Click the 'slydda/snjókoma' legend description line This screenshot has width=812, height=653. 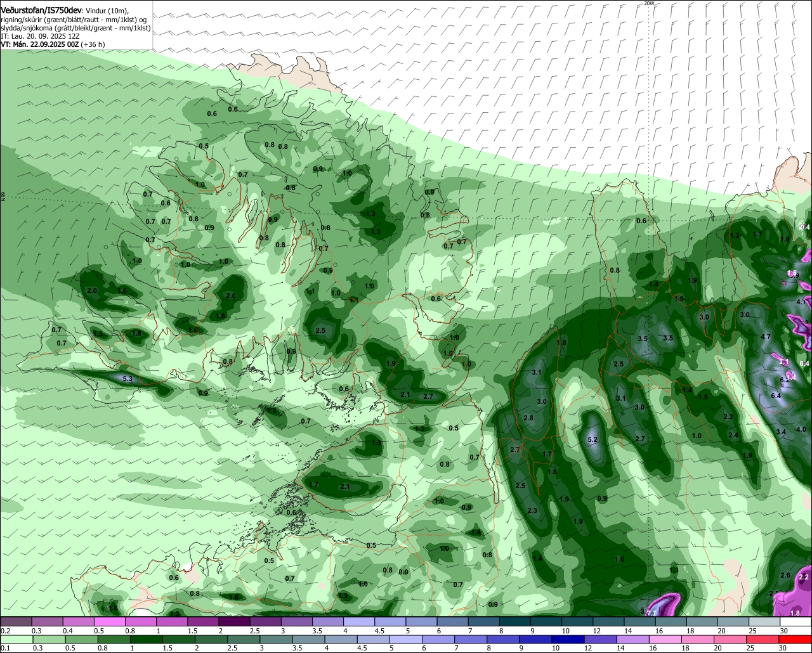75,28
